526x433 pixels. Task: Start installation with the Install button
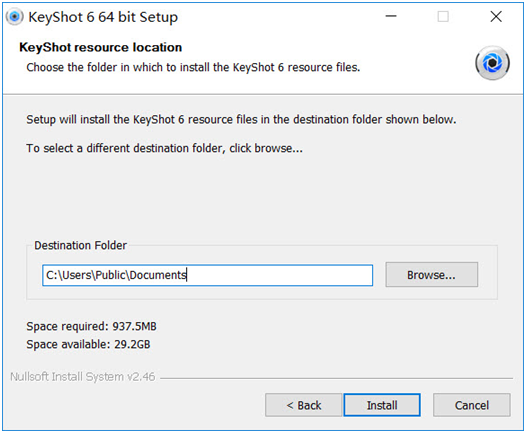382,405
